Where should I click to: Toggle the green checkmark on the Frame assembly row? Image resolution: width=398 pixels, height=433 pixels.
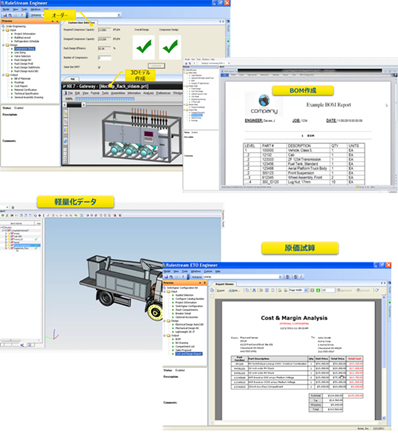[x=36, y=239]
